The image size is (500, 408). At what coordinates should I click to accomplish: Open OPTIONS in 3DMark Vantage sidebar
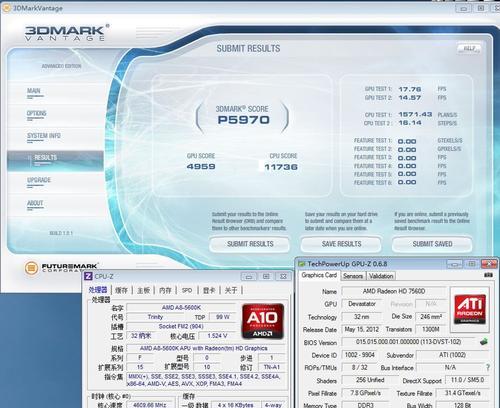pyautogui.click(x=37, y=114)
